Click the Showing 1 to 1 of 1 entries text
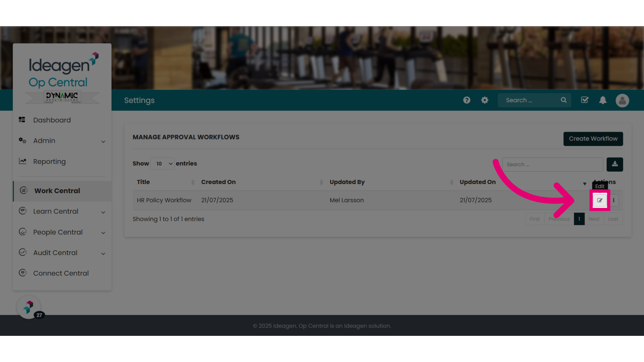This screenshot has width=644, height=362. (168, 219)
